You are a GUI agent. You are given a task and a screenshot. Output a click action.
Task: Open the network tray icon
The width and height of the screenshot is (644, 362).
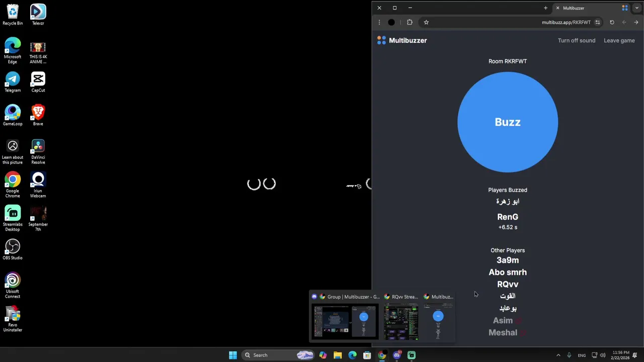[594, 355]
